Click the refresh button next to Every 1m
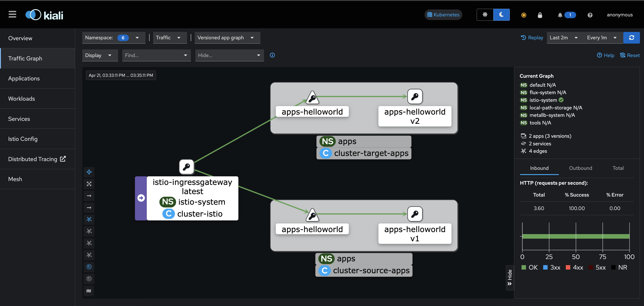Viewport: 644px width, 306px height. tap(631, 38)
